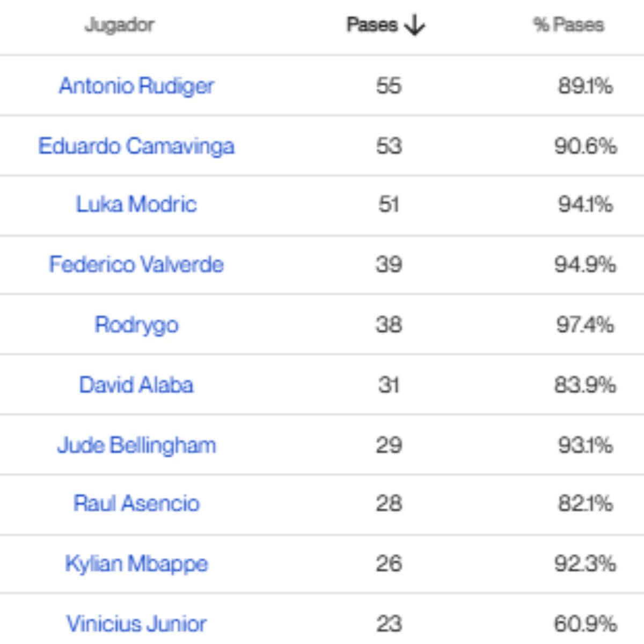Select the Pases header label

371,24
